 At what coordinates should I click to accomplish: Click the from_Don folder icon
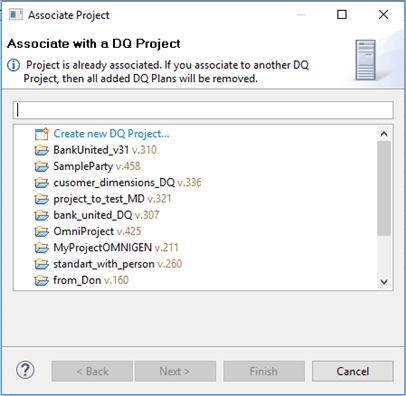[x=42, y=280]
